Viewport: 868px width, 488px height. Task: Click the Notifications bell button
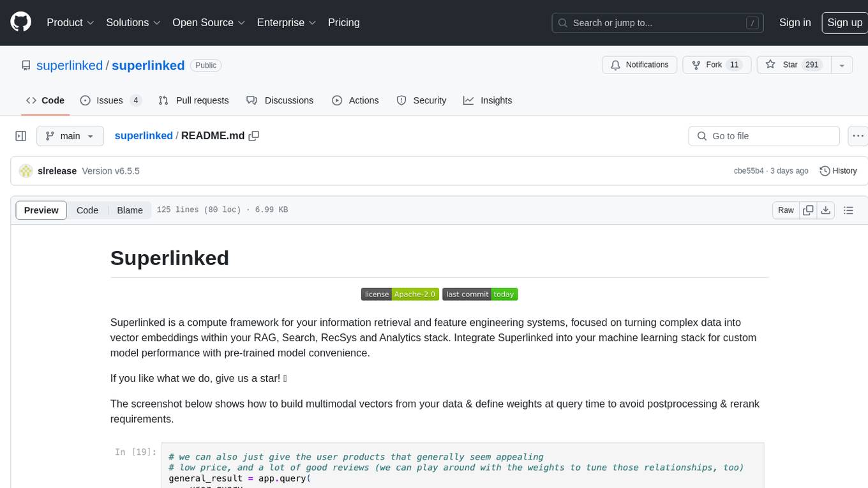pyautogui.click(x=640, y=65)
